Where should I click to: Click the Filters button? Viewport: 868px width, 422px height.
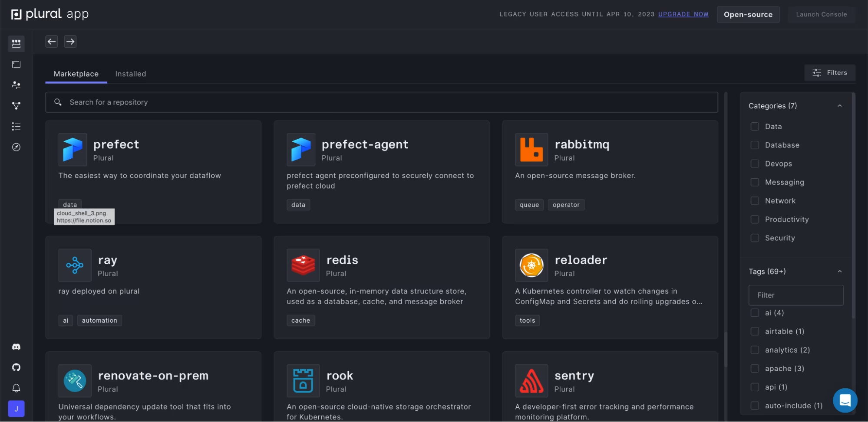click(830, 73)
